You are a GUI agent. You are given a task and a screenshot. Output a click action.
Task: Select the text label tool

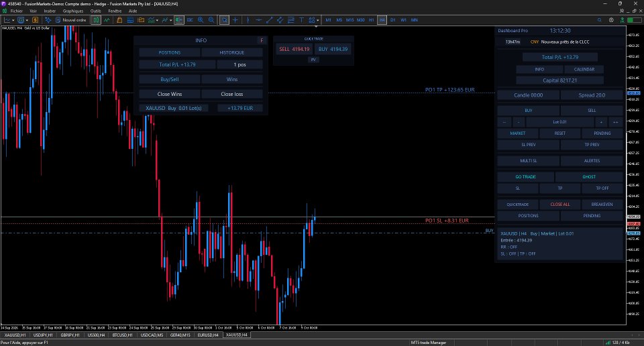click(x=301, y=19)
